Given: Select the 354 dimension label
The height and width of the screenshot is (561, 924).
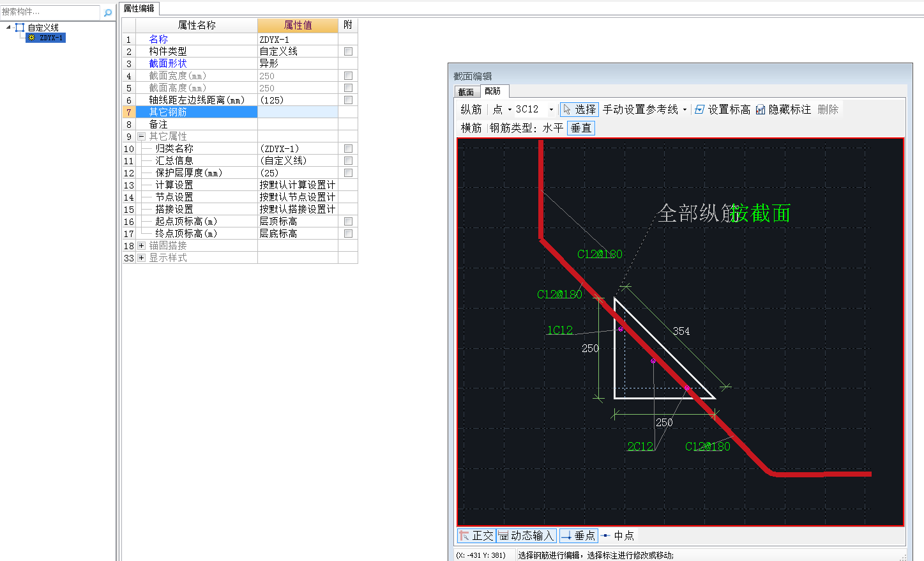Looking at the screenshot, I should point(681,331).
